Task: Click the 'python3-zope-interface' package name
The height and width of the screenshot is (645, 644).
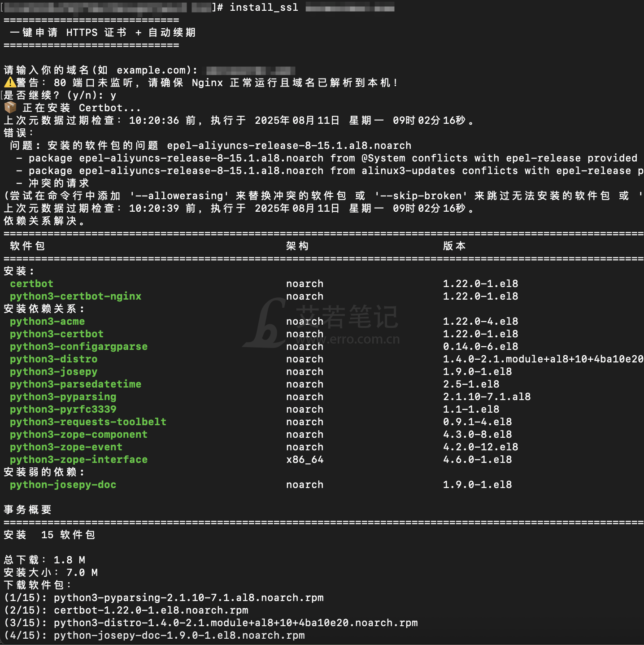Action: 78,459
